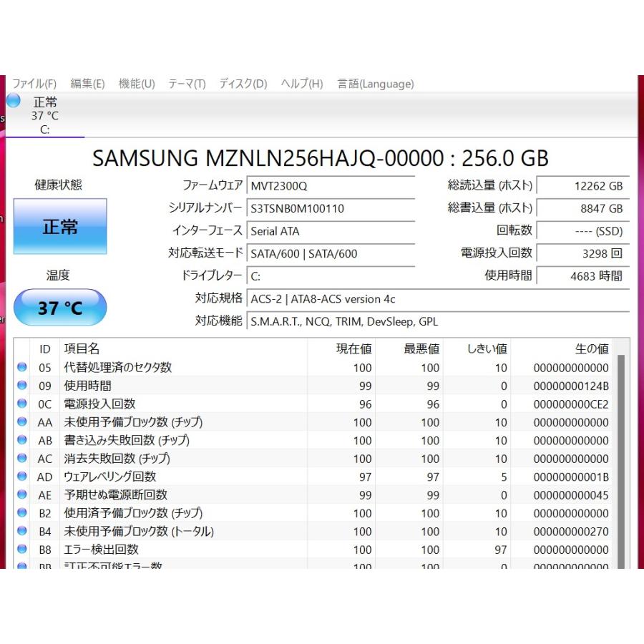Screen dimensions: 644x644
Task: Click the blue dot next to エラー検出回数
Action: coord(21,550)
